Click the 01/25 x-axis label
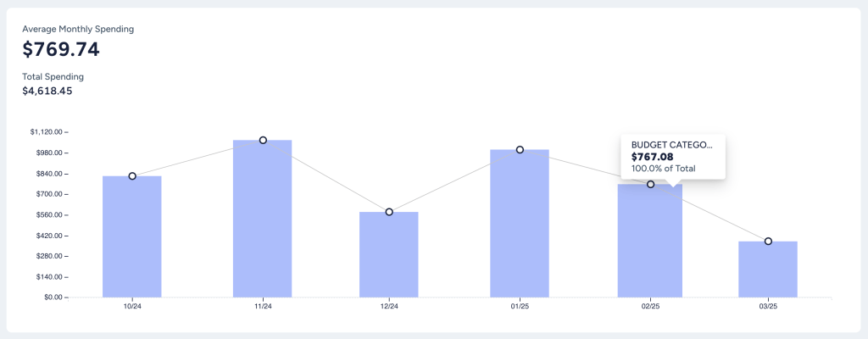Image resolution: width=868 pixels, height=339 pixels. pyautogui.click(x=520, y=306)
